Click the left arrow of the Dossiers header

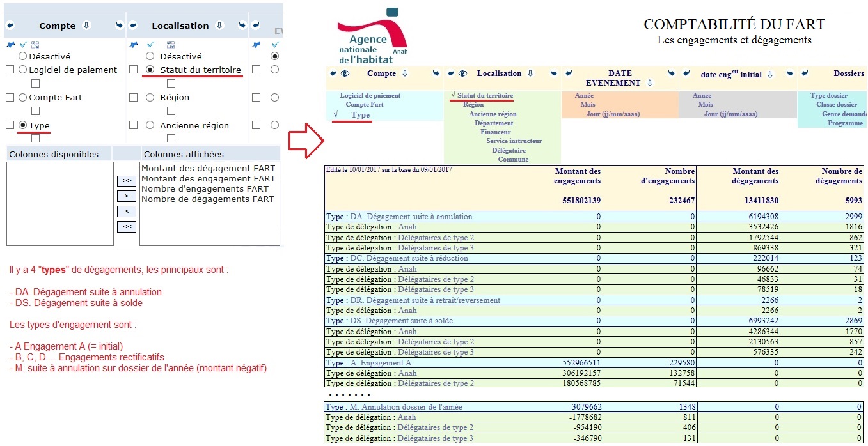click(805, 73)
